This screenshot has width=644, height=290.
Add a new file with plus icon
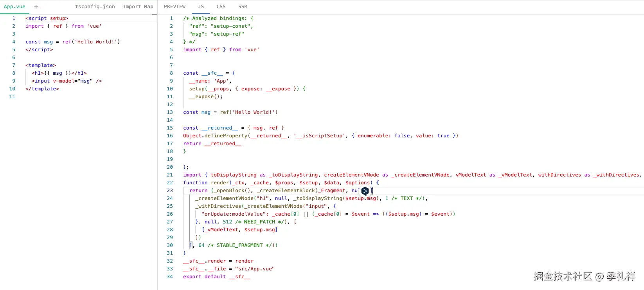[x=36, y=7]
